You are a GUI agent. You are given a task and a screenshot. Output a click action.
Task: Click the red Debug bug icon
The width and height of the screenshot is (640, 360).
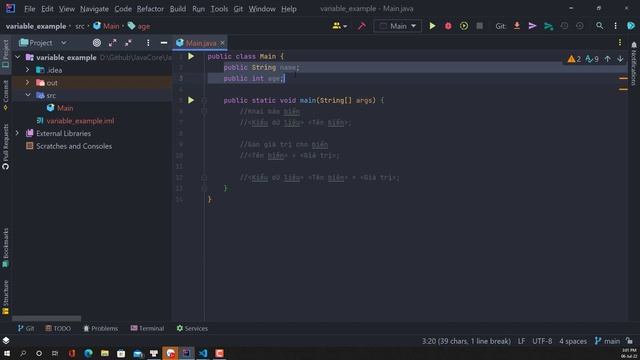448,26
